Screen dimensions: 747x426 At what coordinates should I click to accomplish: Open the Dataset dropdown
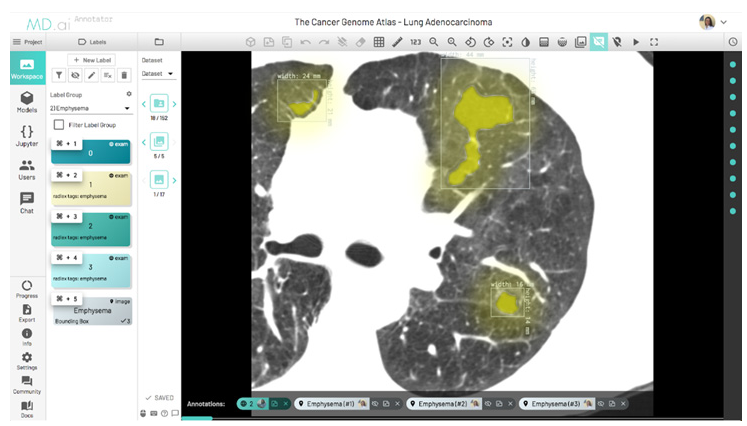click(157, 74)
